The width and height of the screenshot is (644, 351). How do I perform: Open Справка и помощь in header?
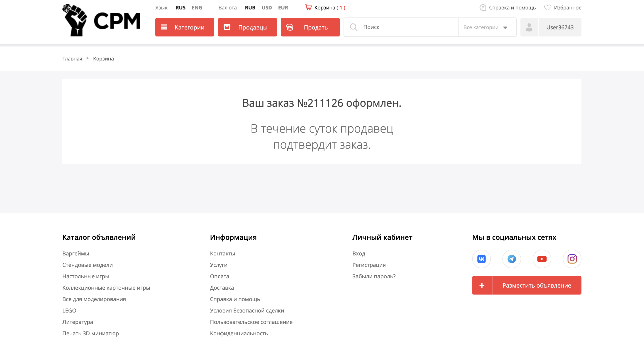click(x=512, y=7)
